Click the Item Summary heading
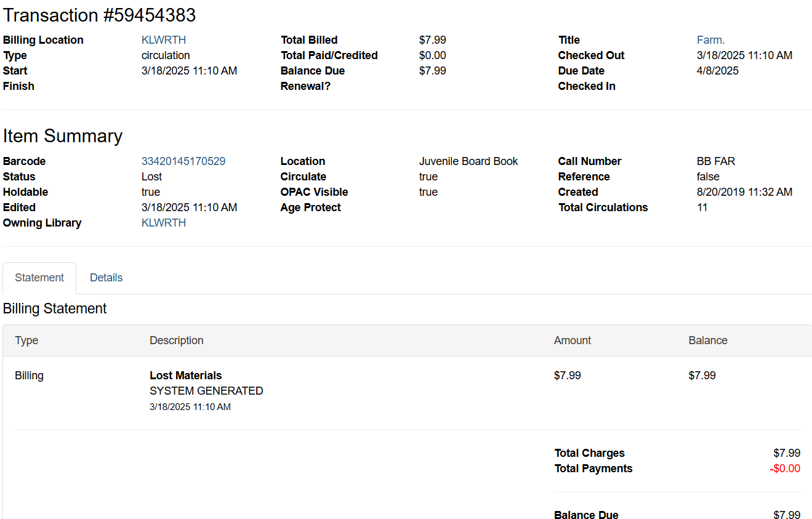812x519 pixels. coord(62,135)
